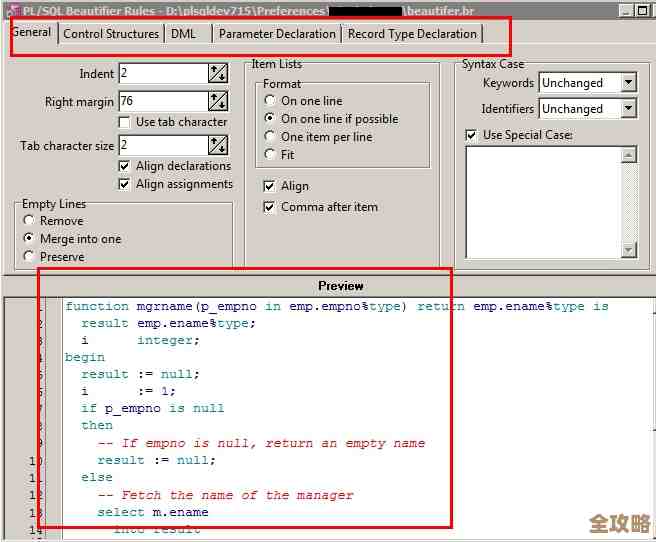This screenshot has width=656, height=542.
Task: Go to the Parameter Declaration tab
Action: pyautogui.click(x=277, y=34)
